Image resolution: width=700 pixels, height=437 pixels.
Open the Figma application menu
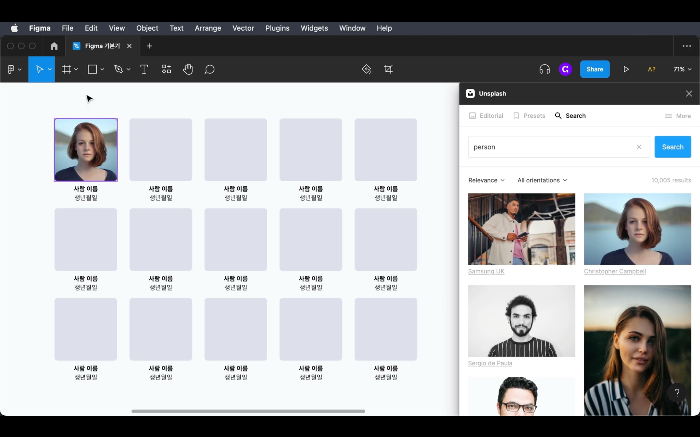coord(40,28)
